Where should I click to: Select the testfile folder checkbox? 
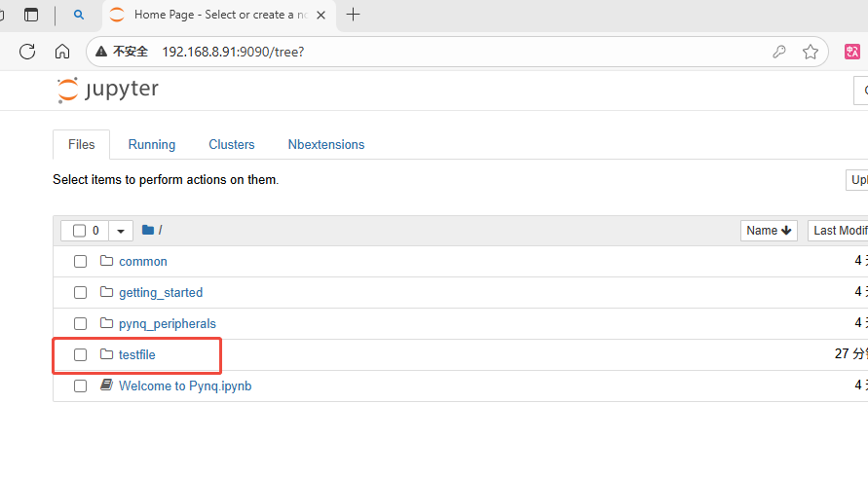click(x=81, y=355)
